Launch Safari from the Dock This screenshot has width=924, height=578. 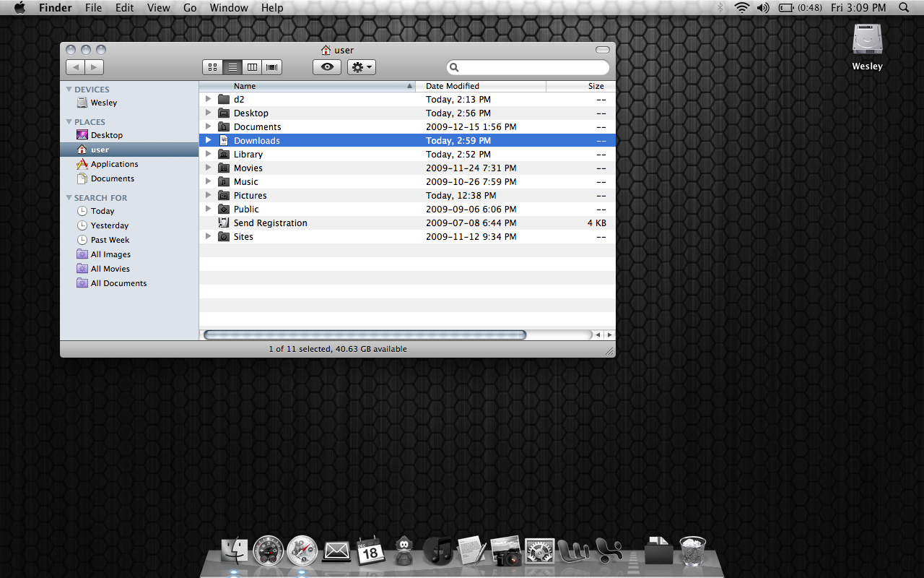302,551
